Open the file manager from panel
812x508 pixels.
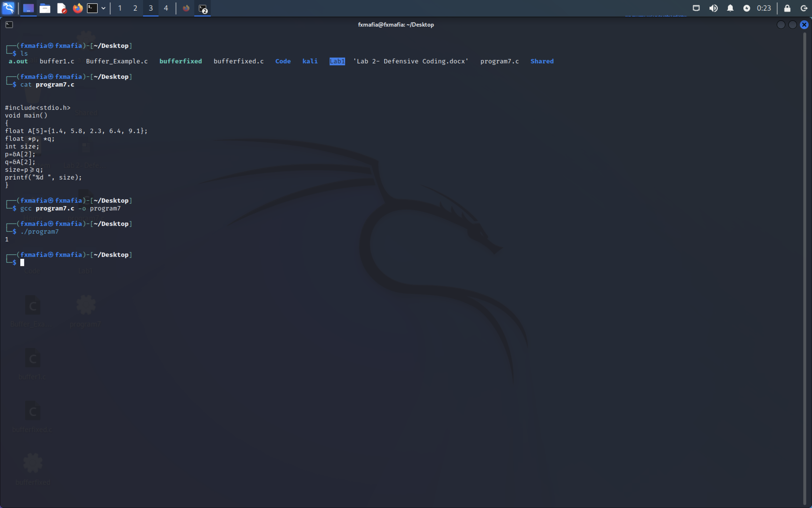(x=45, y=8)
